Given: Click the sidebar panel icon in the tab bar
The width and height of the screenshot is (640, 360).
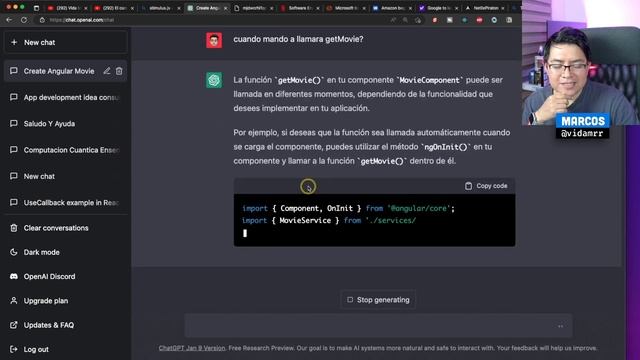Looking at the screenshot, I should (x=36, y=8).
